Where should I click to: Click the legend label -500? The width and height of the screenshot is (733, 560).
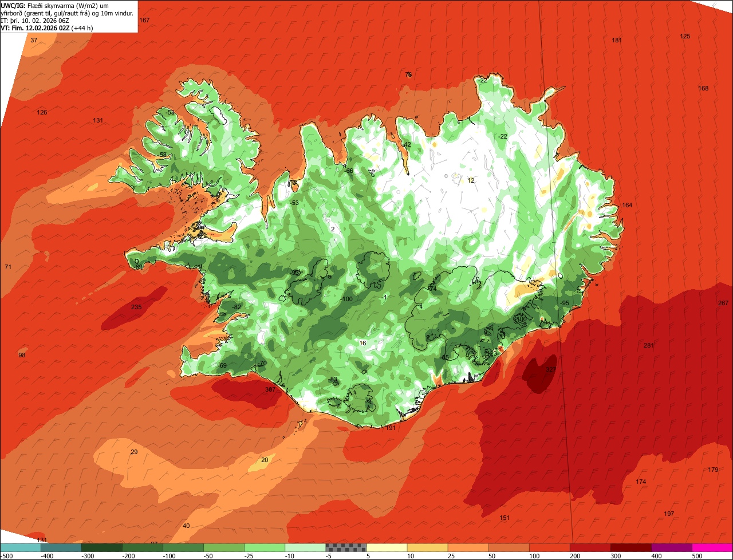pos(6,556)
